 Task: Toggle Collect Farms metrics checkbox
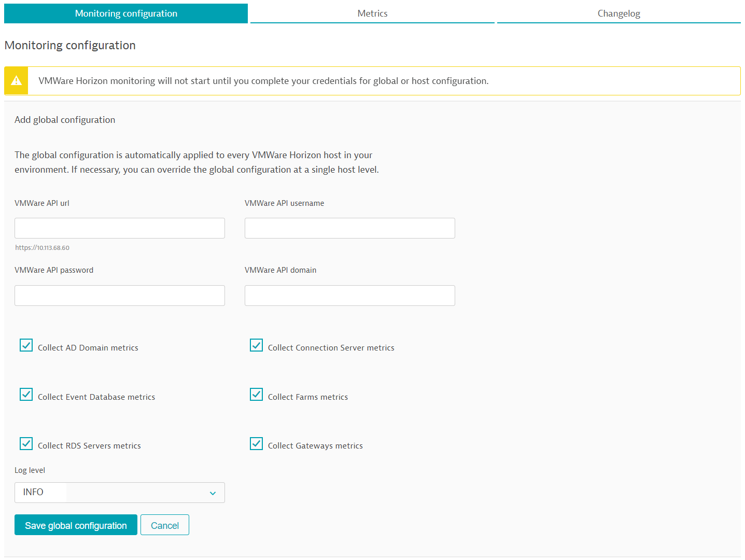click(x=257, y=395)
